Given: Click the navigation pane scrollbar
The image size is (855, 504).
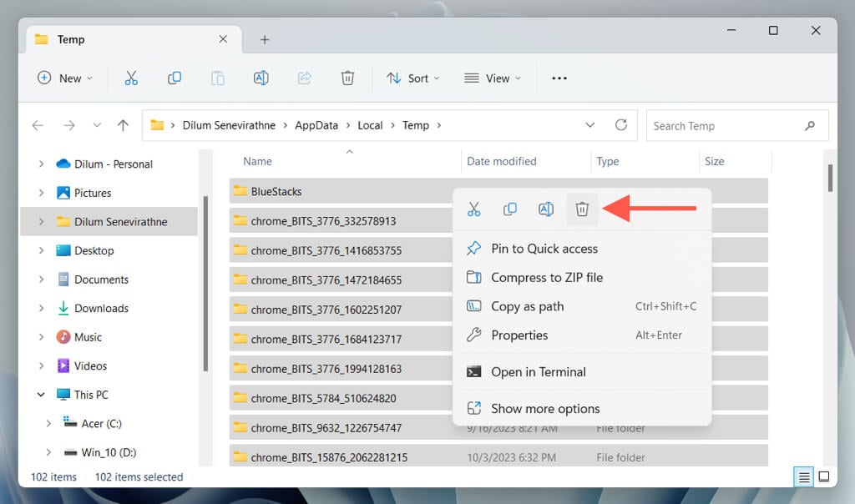Looking at the screenshot, I should click(205, 284).
